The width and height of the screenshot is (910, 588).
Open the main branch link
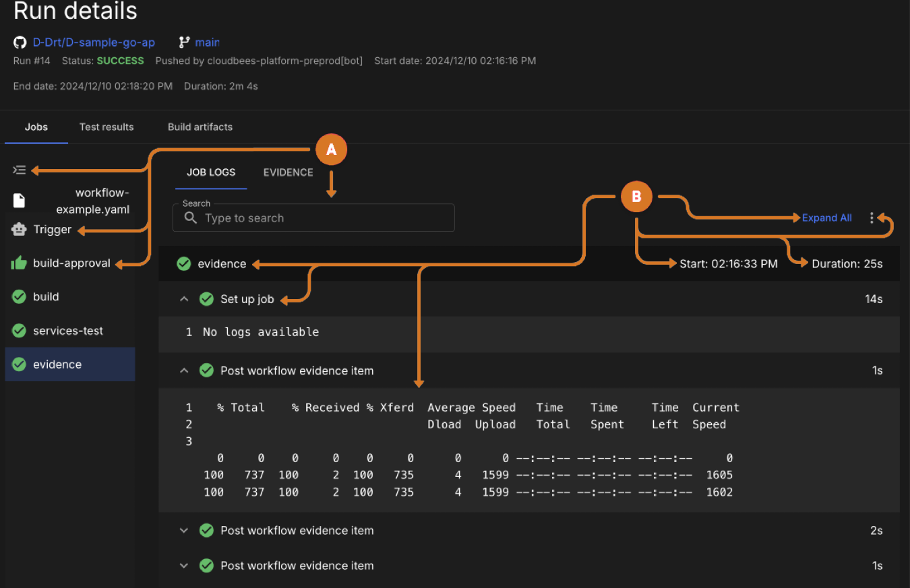click(x=207, y=42)
